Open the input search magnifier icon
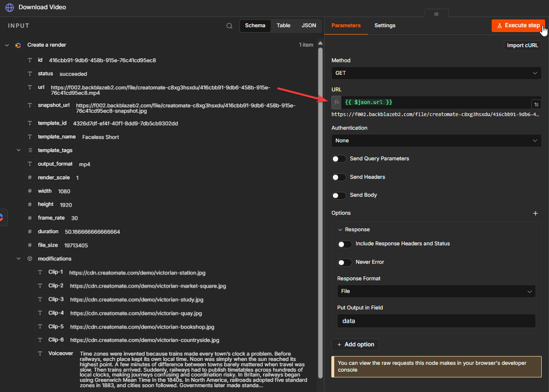This screenshot has width=549, height=392. click(229, 26)
